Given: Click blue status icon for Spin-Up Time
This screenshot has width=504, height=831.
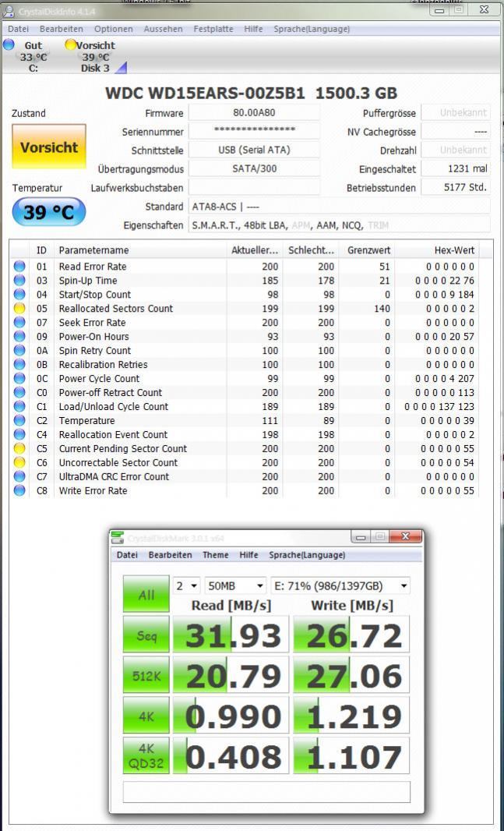Looking at the screenshot, I should (19, 281).
